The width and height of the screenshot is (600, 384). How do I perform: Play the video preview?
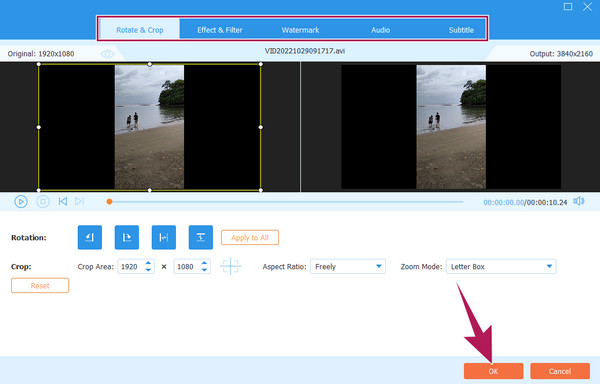point(21,202)
